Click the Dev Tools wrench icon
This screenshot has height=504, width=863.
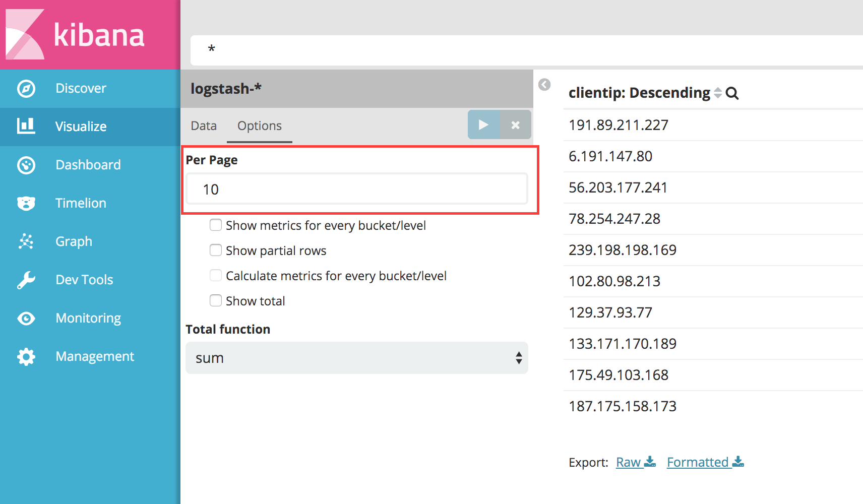[26, 280]
